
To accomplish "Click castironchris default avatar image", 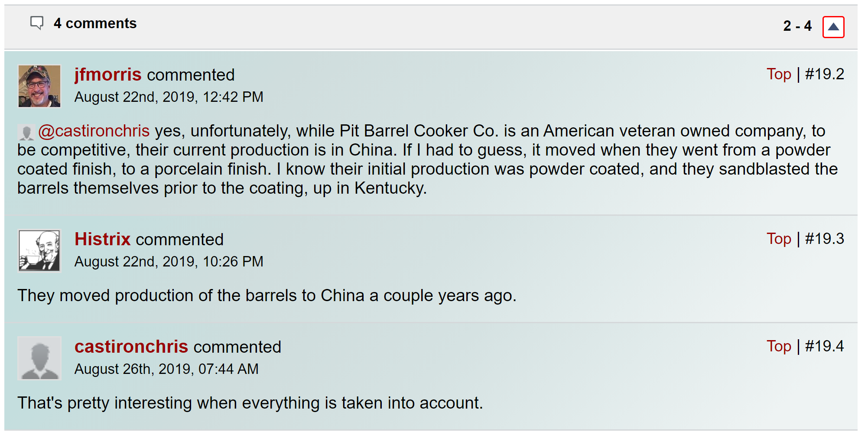I will pos(39,358).
